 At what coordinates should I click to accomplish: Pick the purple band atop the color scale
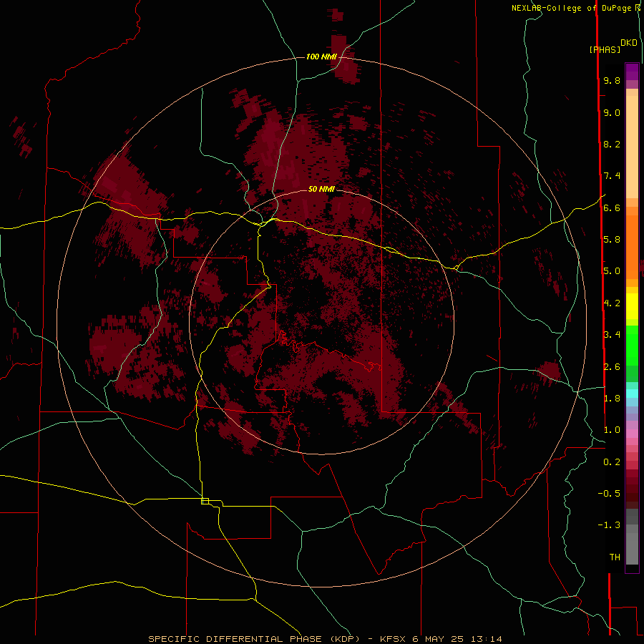pyautogui.click(x=632, y=72)
